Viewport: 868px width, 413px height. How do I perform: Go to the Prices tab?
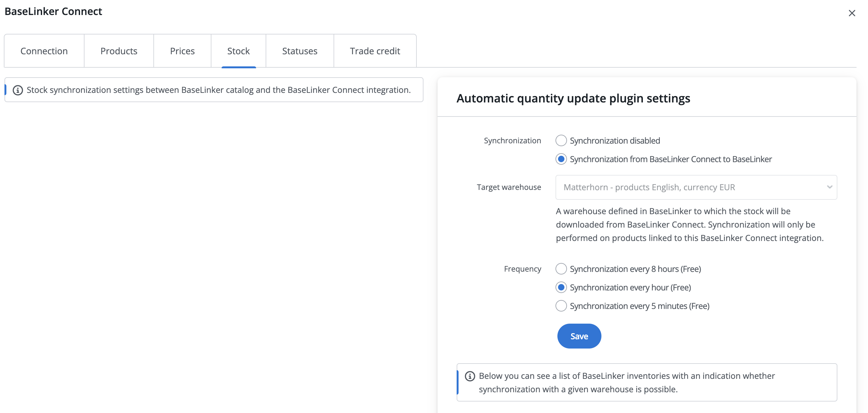point(182,51)
